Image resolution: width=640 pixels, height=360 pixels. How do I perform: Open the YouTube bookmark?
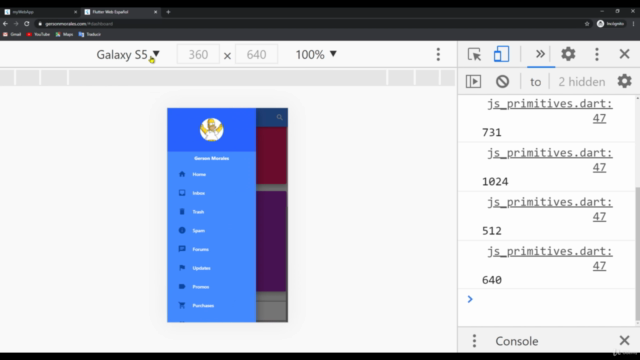coord(38,34)
